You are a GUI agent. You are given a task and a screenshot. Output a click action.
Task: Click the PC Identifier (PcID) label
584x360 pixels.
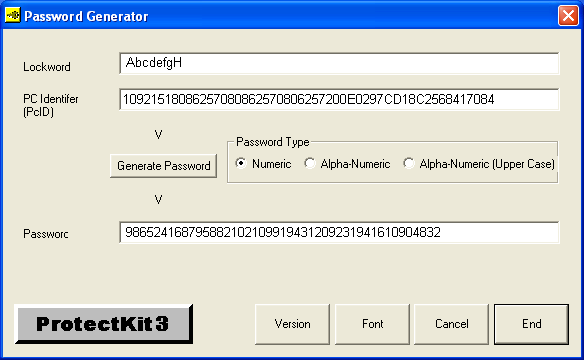[51, 105]
